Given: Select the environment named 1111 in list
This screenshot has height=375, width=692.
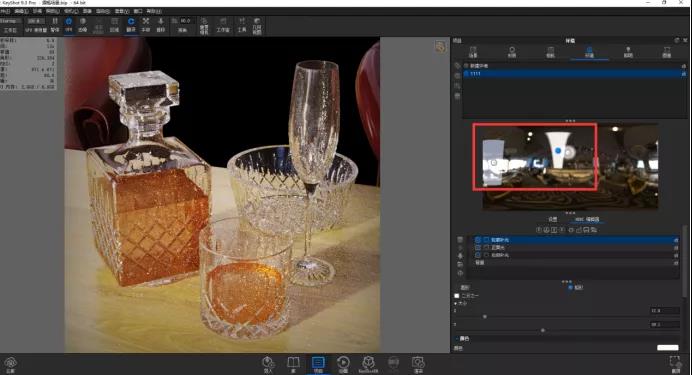Looking at the screenshot, I should pyautogui.click(x=574, y=74).
